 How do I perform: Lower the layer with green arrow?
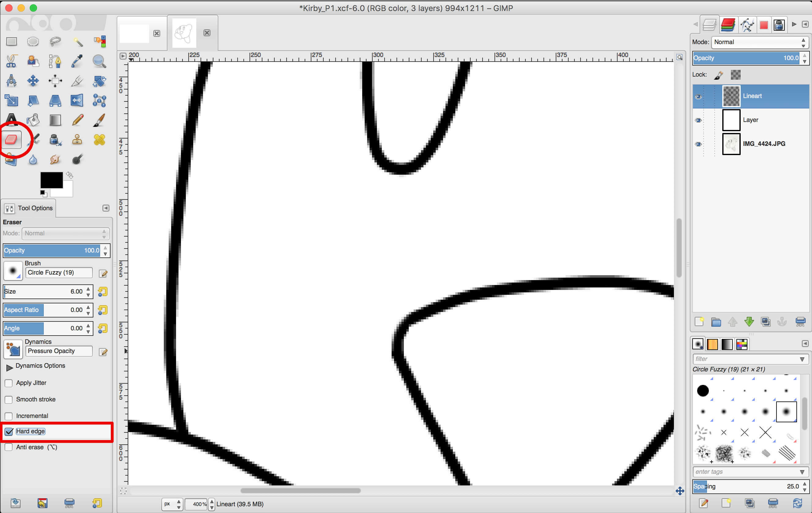pos(749,322)
